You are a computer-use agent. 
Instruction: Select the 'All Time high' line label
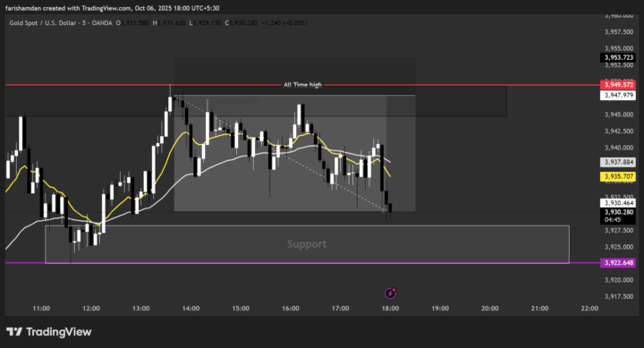[302, 85]
